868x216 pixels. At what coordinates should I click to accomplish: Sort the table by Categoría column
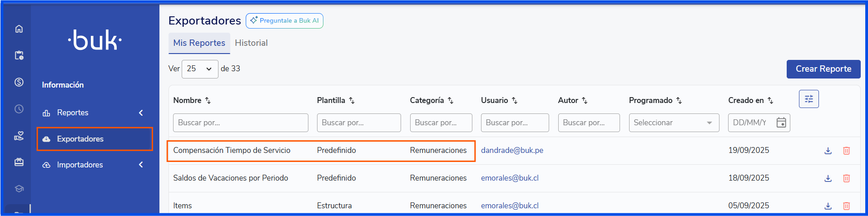pyautogui.click(x=451, y=100)
